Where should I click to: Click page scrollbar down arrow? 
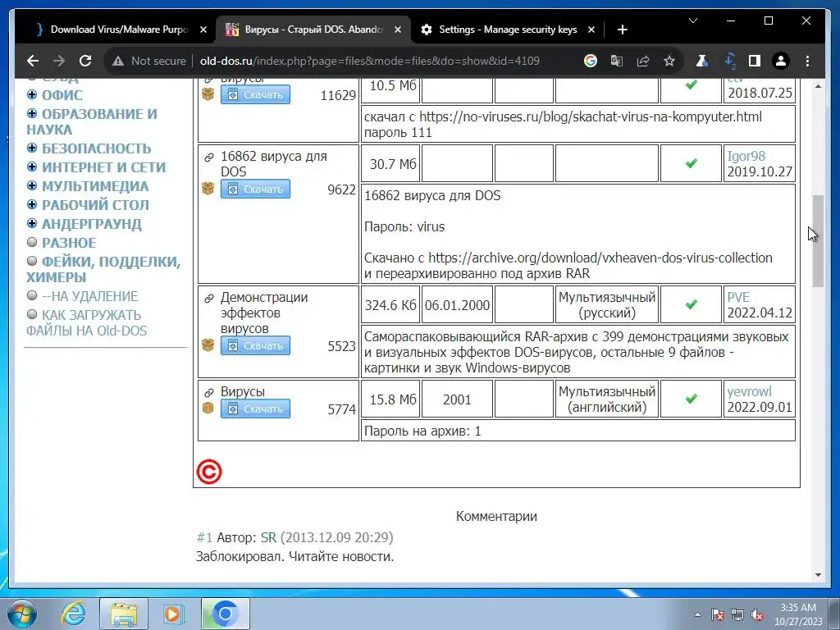pos(818,575)
